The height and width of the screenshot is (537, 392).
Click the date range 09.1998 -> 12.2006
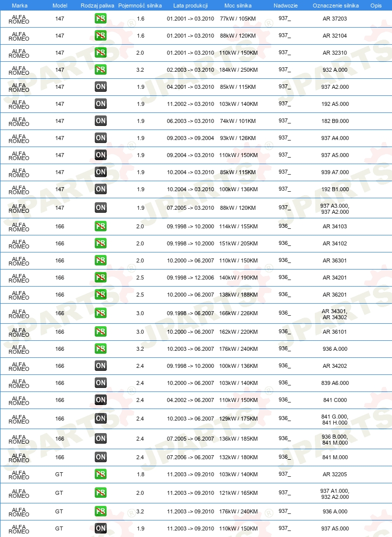[190, 278]
